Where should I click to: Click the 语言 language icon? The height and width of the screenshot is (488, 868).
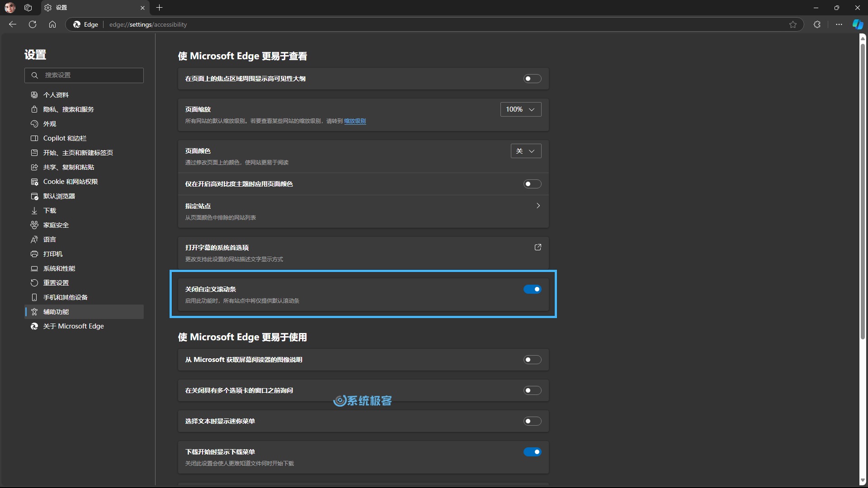pos(34,239)
